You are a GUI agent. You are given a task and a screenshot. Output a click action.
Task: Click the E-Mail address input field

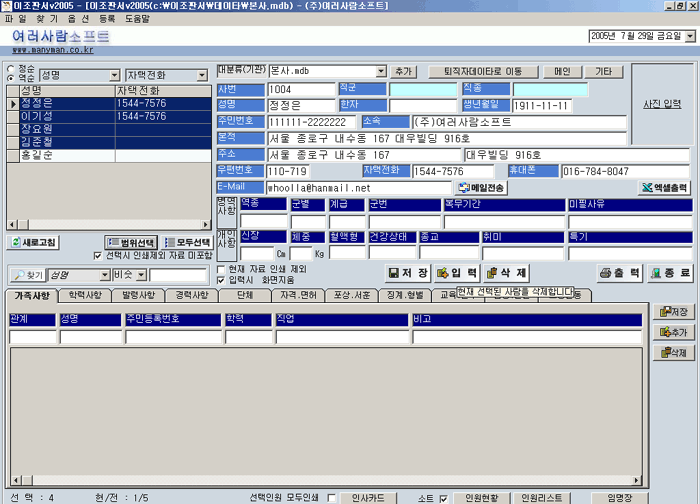tap(358, 188)
